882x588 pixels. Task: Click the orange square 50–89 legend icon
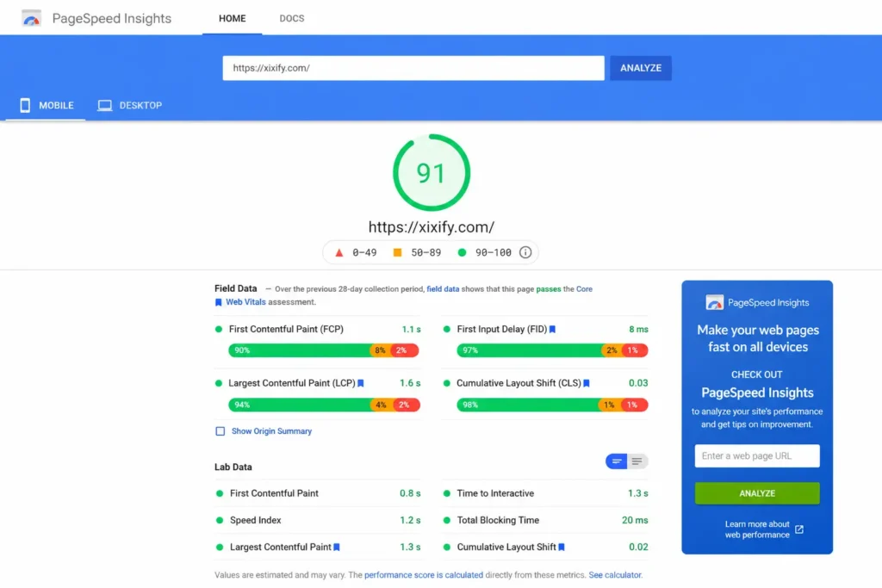coord(397,252)
